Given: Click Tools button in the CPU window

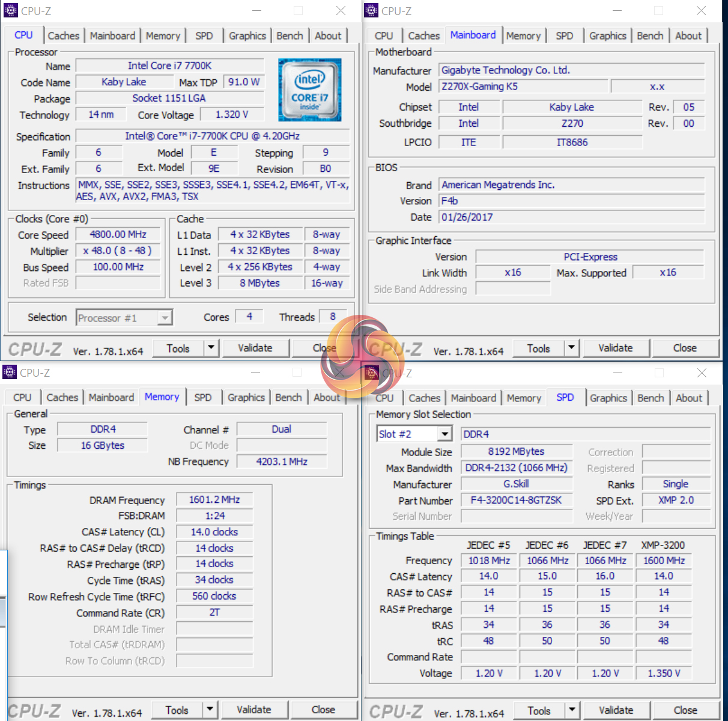Looking at the screenshot, I should tap(178, 348).
